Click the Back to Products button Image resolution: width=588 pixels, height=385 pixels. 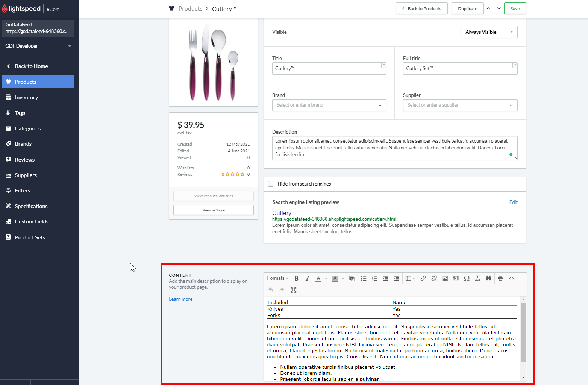(421, 8)
